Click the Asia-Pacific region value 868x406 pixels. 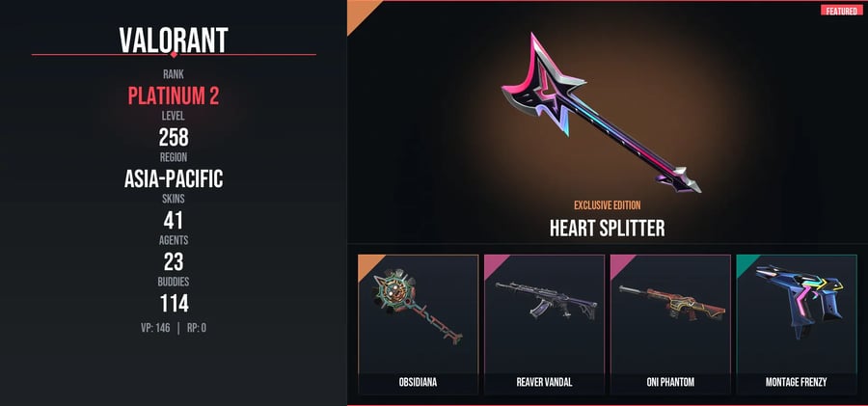(x=174, y=178)
